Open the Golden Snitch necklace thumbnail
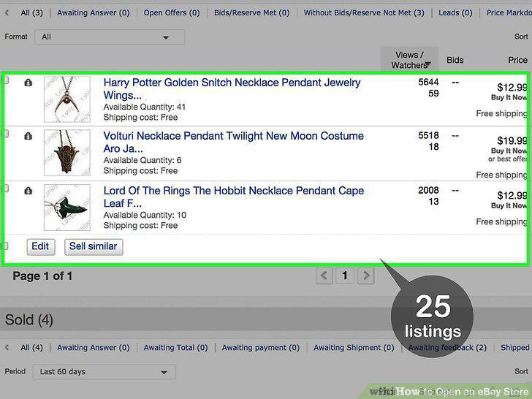 tap(67, 99)
